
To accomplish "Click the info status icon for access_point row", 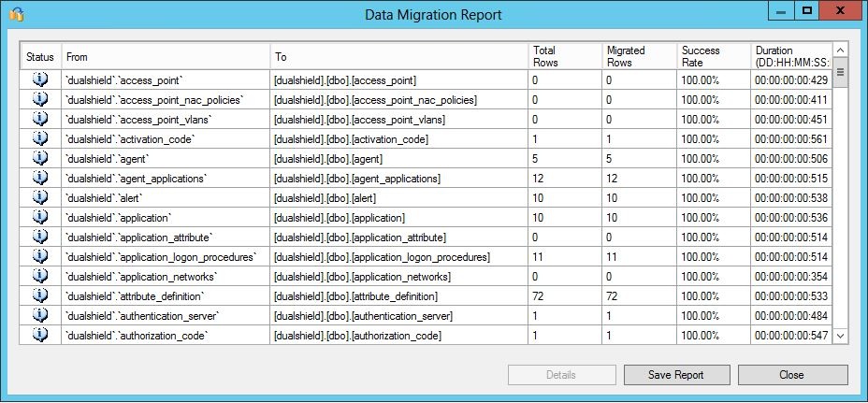I will (x=40, y=79).
